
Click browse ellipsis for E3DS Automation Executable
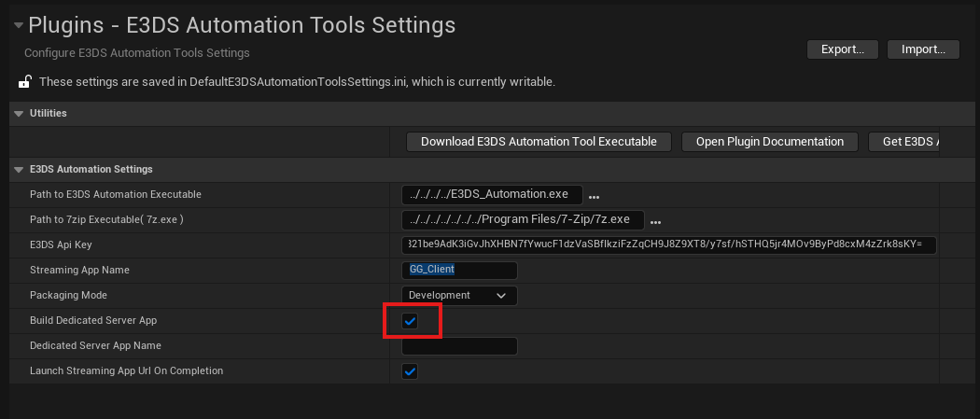click(594, 196)
